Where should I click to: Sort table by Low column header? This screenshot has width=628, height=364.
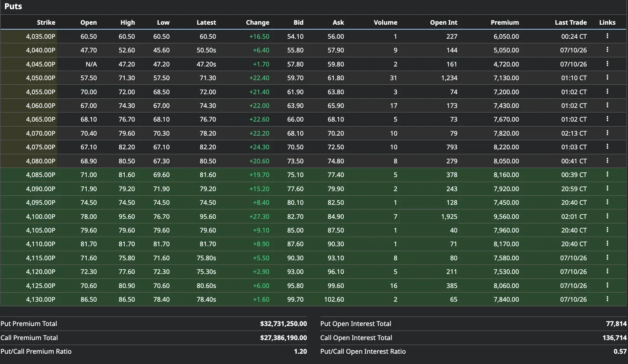tap(163, 22)
